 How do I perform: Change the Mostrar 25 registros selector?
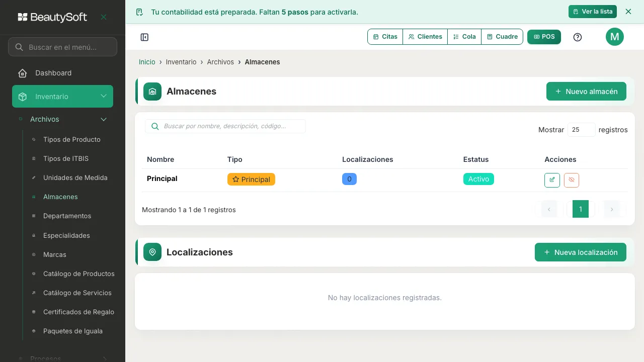582,130
